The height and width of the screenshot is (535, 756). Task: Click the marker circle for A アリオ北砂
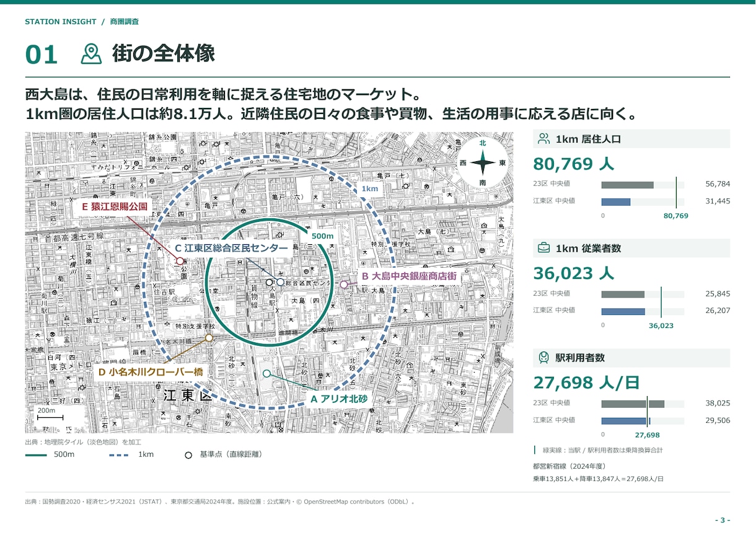point(267,373)
